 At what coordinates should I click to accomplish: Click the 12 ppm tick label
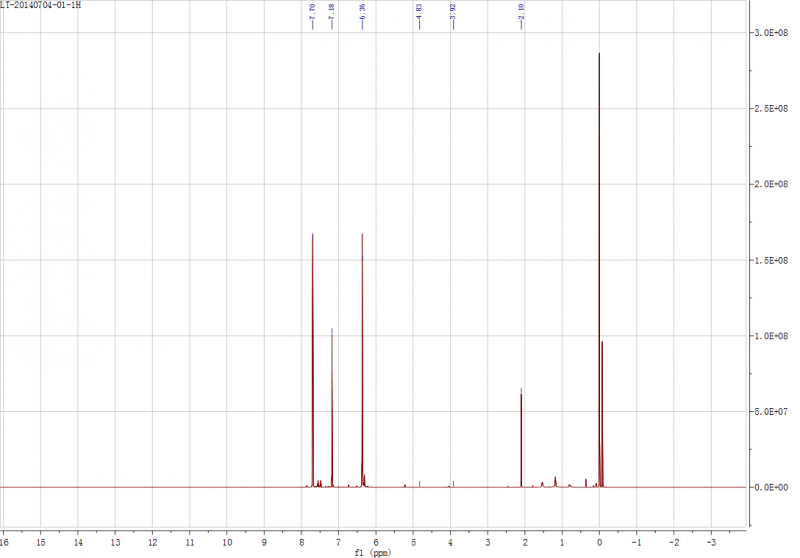(153, 543)
